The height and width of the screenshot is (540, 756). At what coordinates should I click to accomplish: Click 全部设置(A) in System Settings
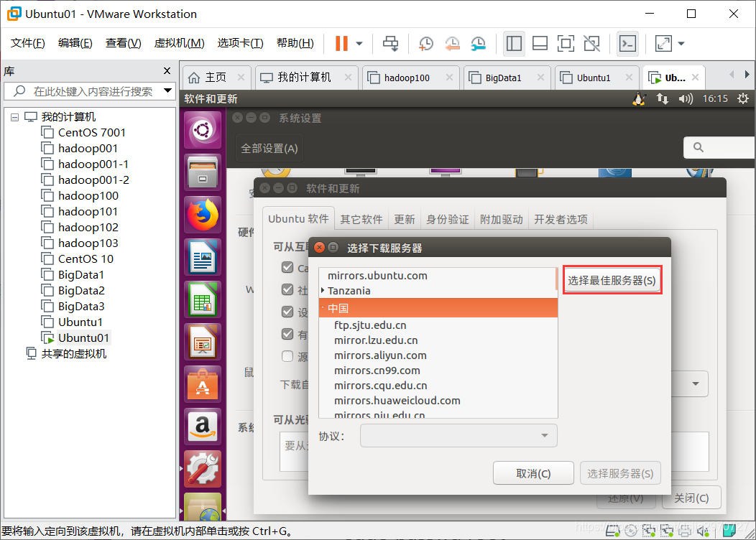point(269,149)
